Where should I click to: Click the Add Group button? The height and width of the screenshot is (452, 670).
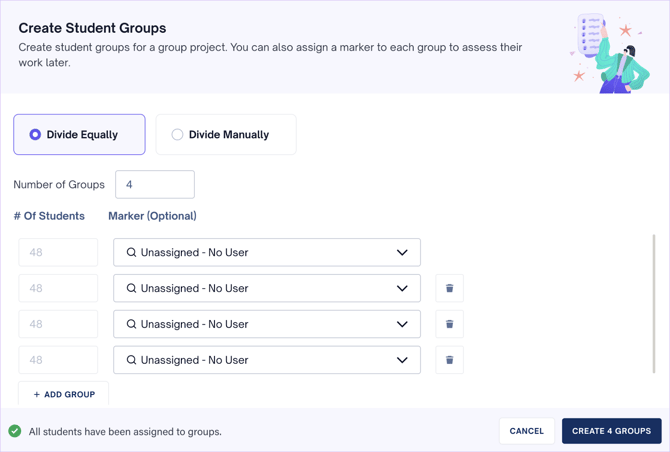tap(64, 394)
